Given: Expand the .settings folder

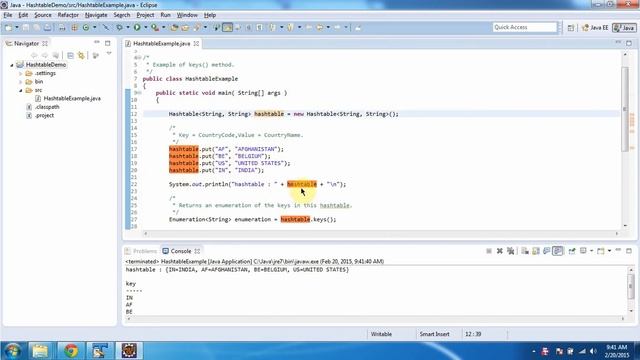Looking at the screenshot, I should (20, 73).
